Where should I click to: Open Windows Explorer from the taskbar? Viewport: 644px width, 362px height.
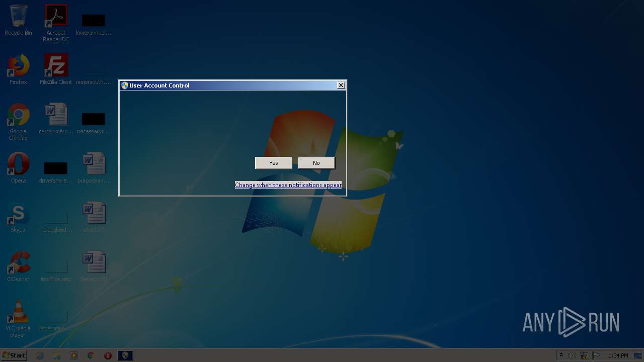click(57, 355)
